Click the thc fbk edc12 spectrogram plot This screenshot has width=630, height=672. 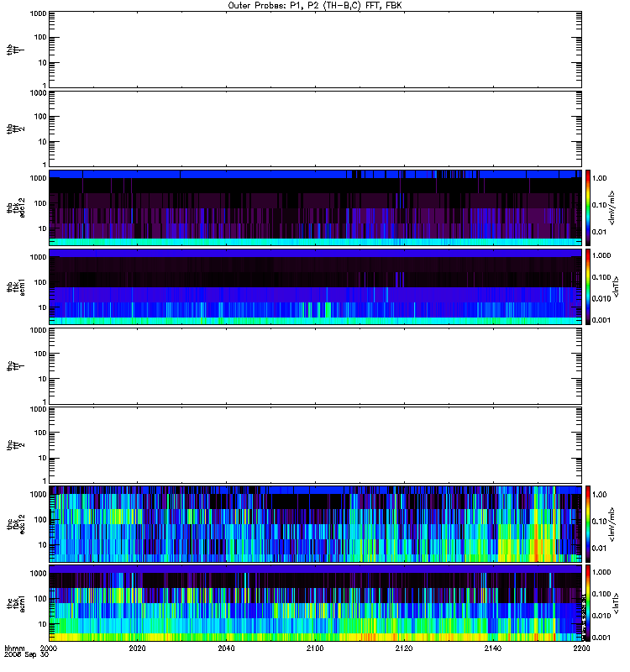315,523
